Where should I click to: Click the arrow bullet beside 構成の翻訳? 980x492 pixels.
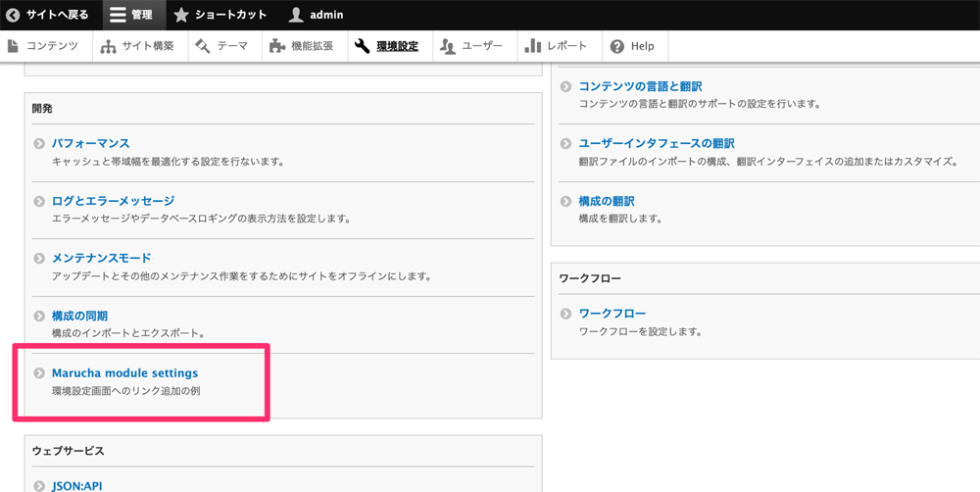tap(566, 201)
